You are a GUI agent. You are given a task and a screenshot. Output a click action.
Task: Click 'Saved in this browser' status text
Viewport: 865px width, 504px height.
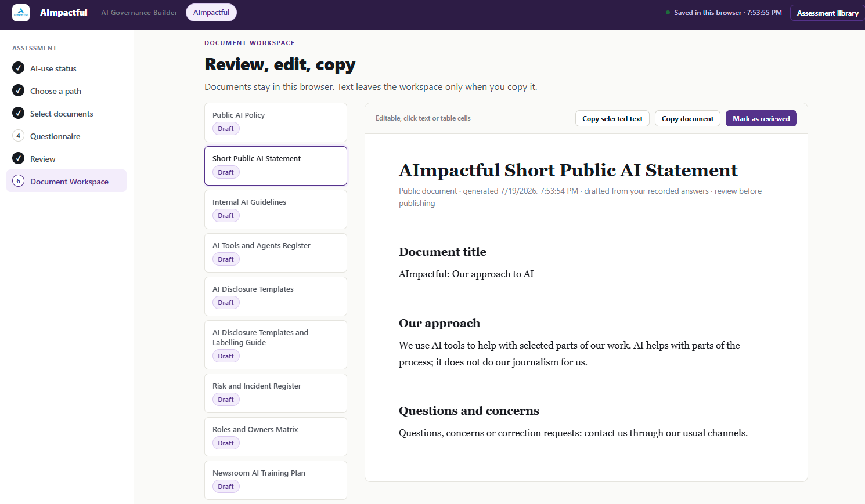(x=728, y=13)
